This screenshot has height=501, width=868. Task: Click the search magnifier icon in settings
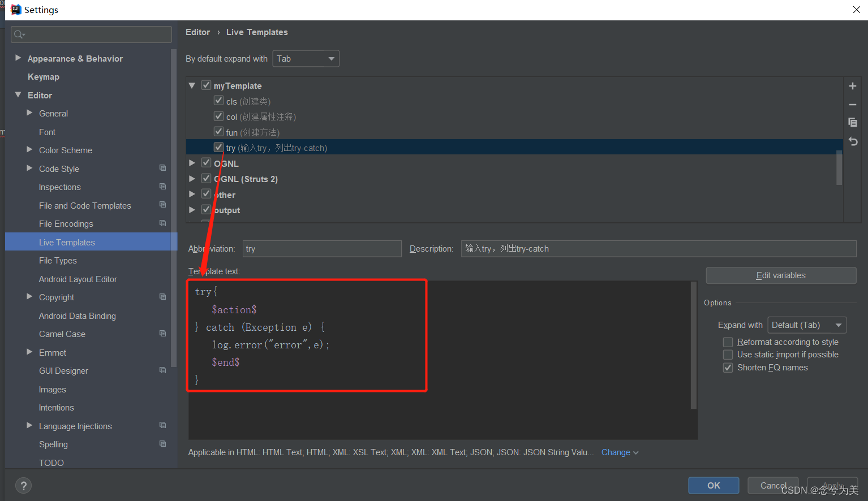[x=19, y=34]
